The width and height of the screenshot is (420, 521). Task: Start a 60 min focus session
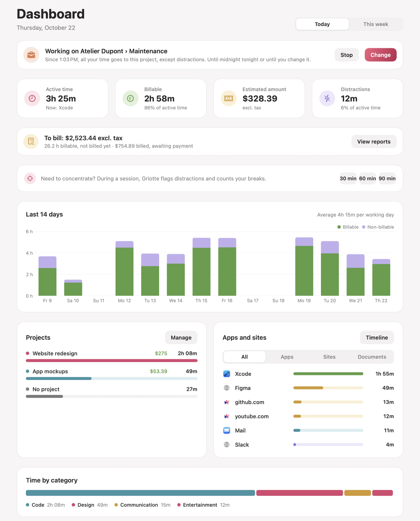(368, 179)
